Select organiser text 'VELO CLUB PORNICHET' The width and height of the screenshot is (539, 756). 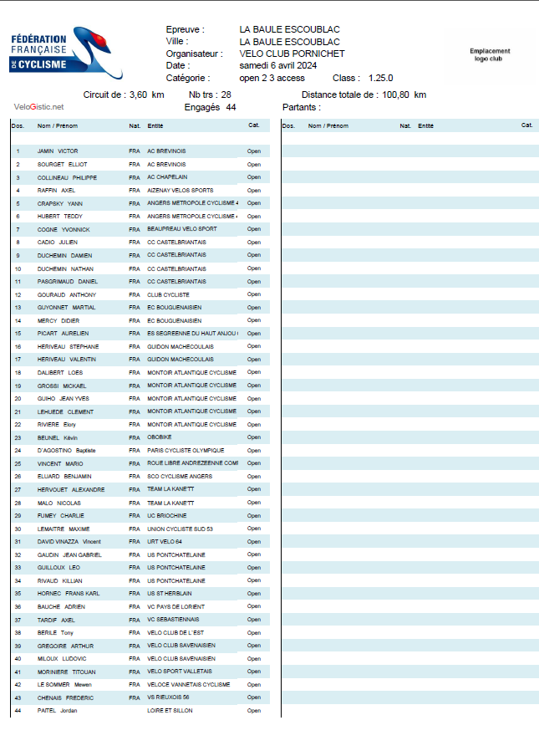[292, 54]
